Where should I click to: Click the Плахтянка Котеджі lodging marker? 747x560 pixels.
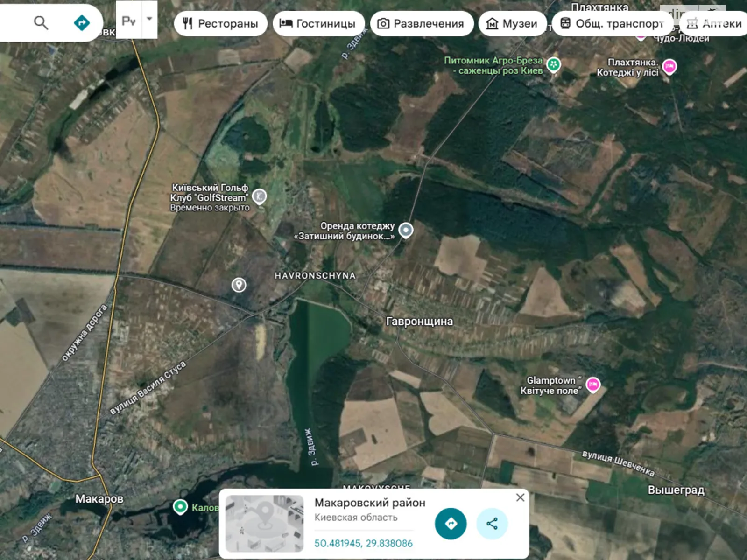point(669,66)
